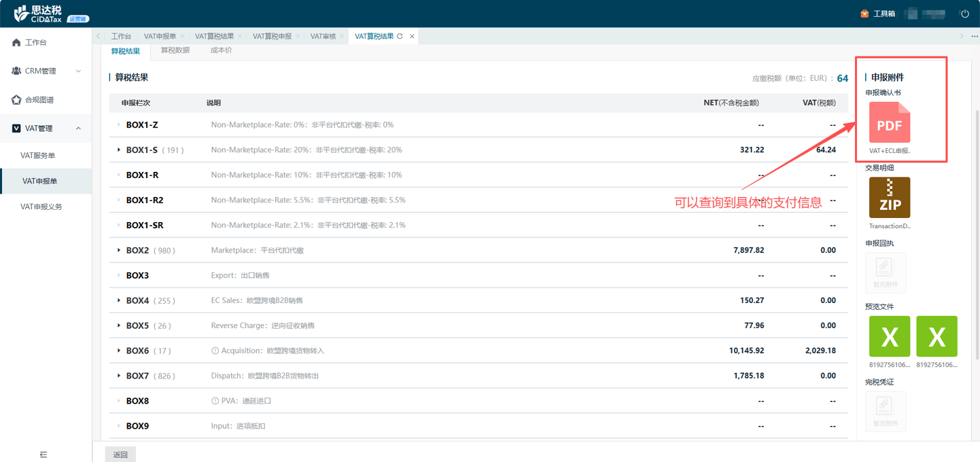Open the 合规图谱 sidebar item

[39, 100]
